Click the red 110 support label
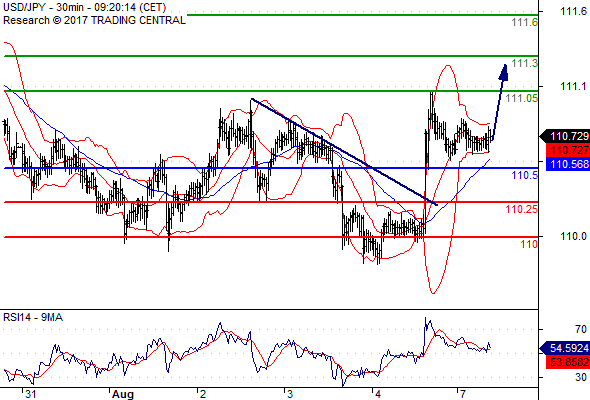The width and height of the screenshot is (590, 400). (x=529, y=244)
